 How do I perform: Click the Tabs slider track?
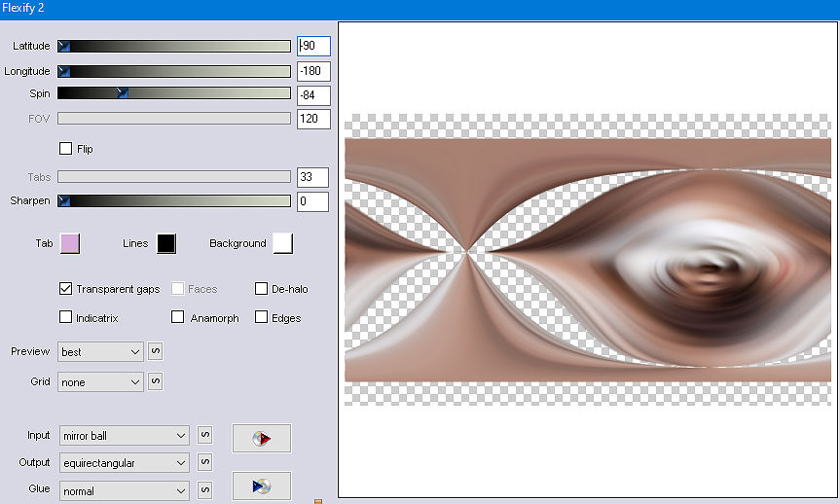[174, 177]
